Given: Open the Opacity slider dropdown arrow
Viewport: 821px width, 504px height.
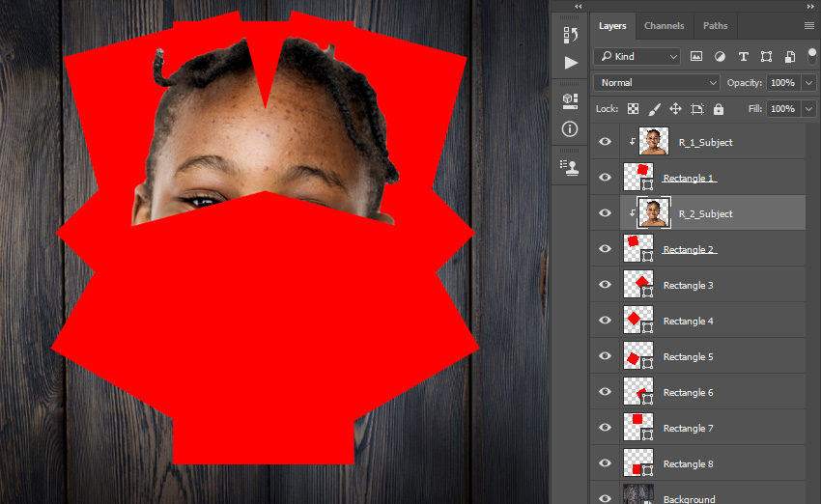Looking at the screenshot, I should click(x=809, y=83).
